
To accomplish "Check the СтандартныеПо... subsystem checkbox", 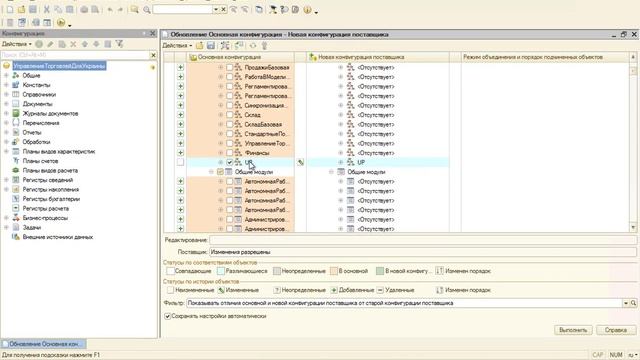I will click(x=229, y=134).
